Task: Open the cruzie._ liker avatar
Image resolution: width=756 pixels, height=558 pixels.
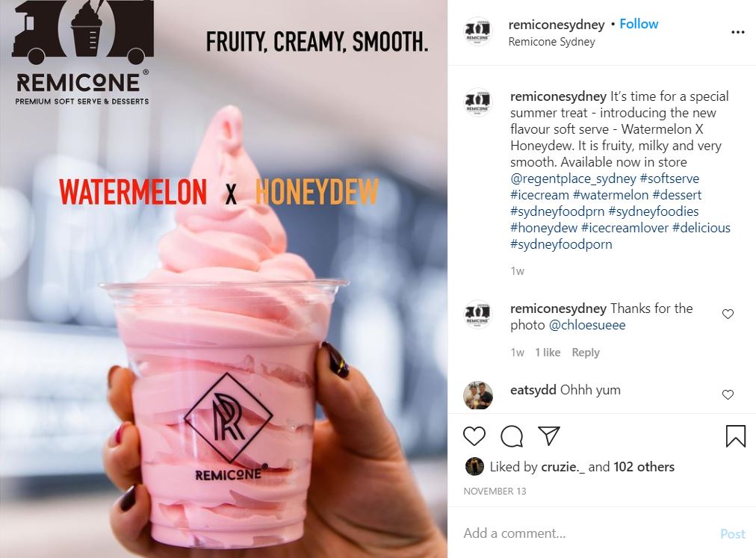Action: [474, 466]
